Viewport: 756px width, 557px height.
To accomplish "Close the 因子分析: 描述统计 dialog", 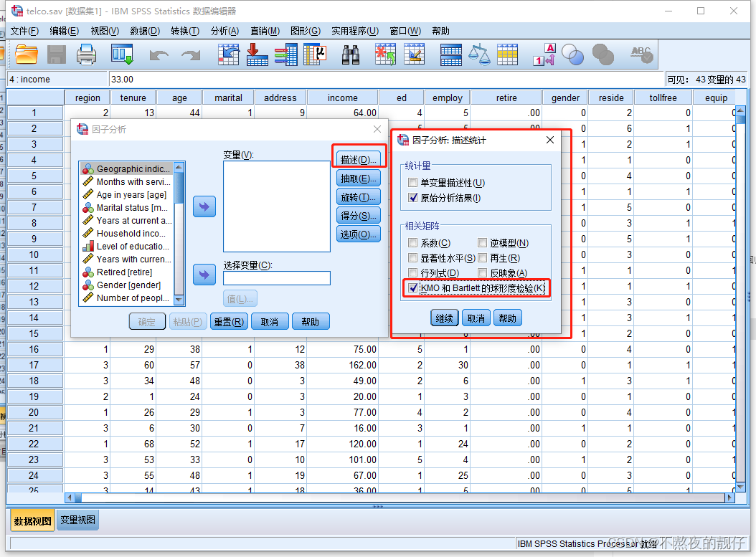I will tap(550, 141).
